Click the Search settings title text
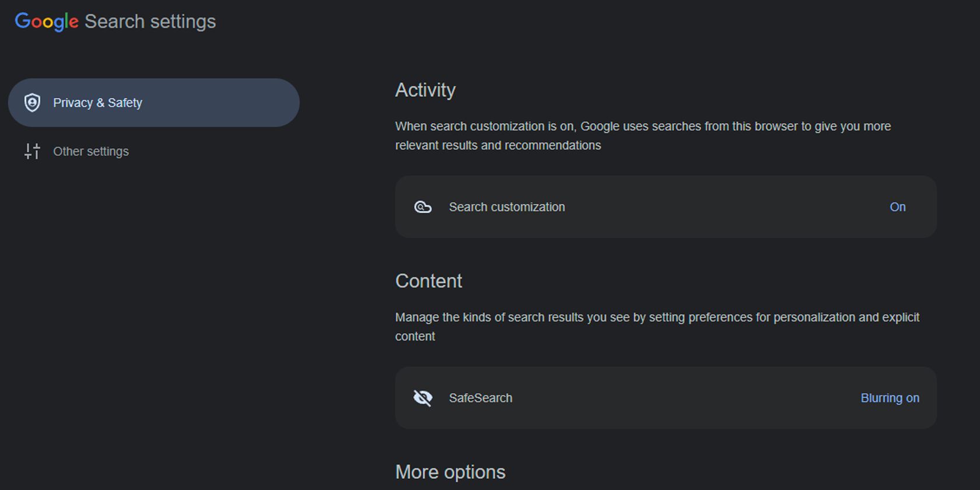The image size is (980, 490). tap(150, 21)
